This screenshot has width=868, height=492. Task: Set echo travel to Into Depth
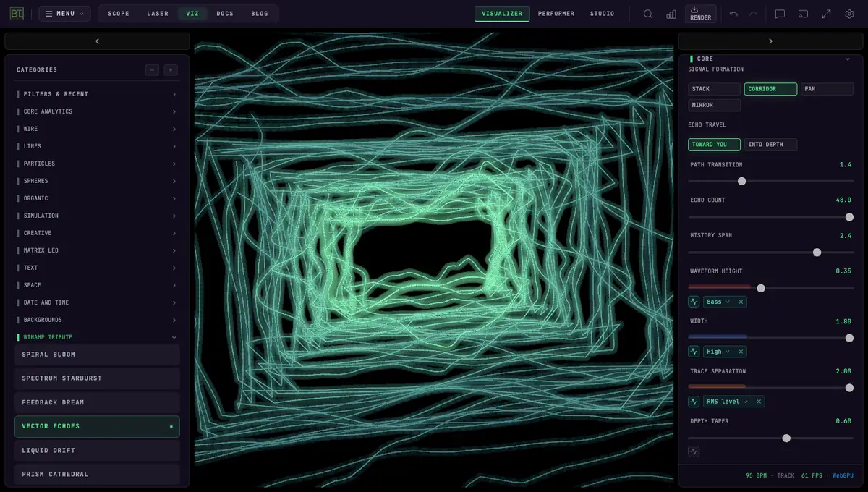click(x=770, y=145)
